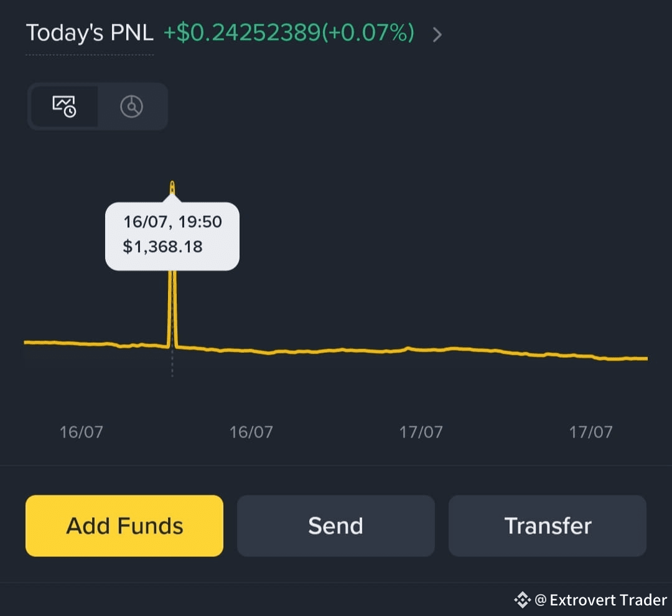Select the balance history chart view icon
Viewport: 672px width, 616px height.
tap(64, 106)
